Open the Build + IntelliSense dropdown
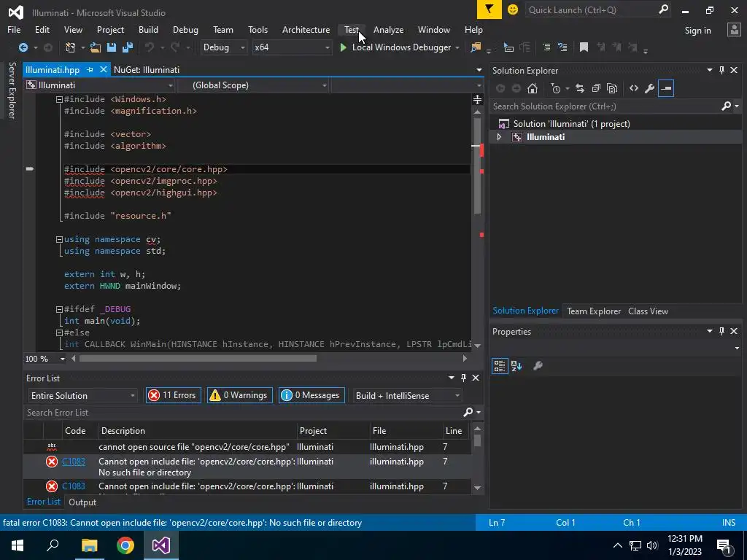The height and width of the screenshot is (560, 747). click(x=407, y=396)
